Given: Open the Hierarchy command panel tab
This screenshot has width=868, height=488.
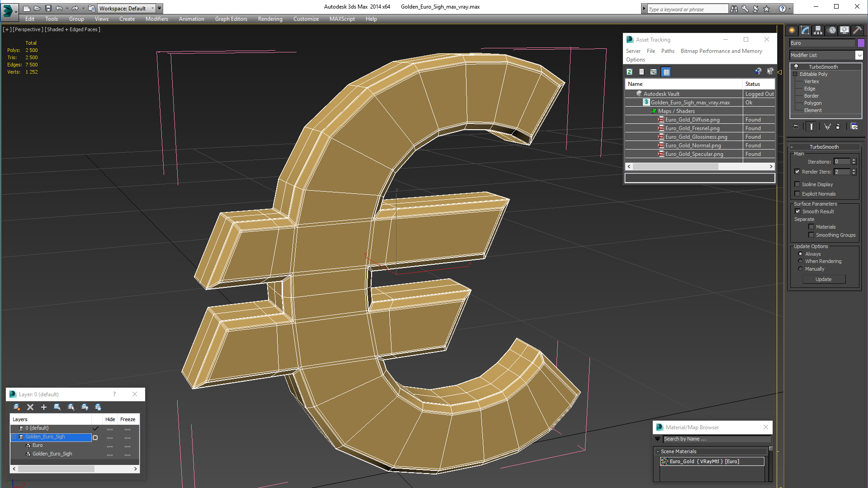Looking at the screenshot, I should tap(818, 30).
